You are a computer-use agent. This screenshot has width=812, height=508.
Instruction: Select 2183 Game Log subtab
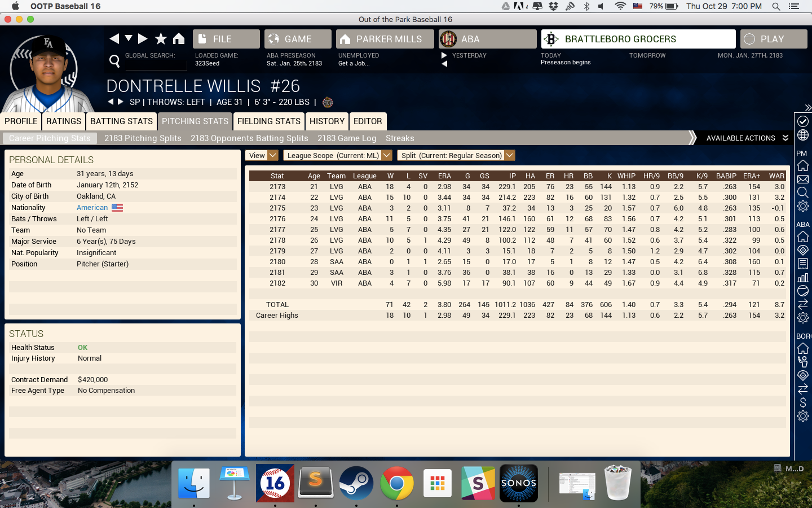347,138
